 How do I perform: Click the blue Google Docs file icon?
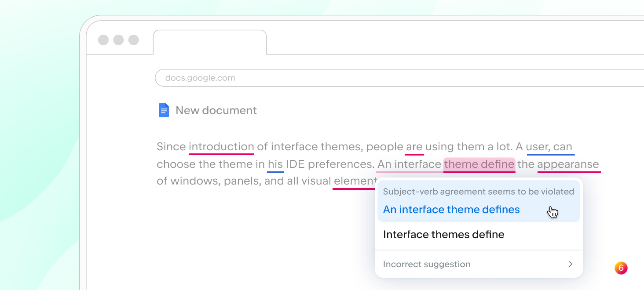coord(164,110)
